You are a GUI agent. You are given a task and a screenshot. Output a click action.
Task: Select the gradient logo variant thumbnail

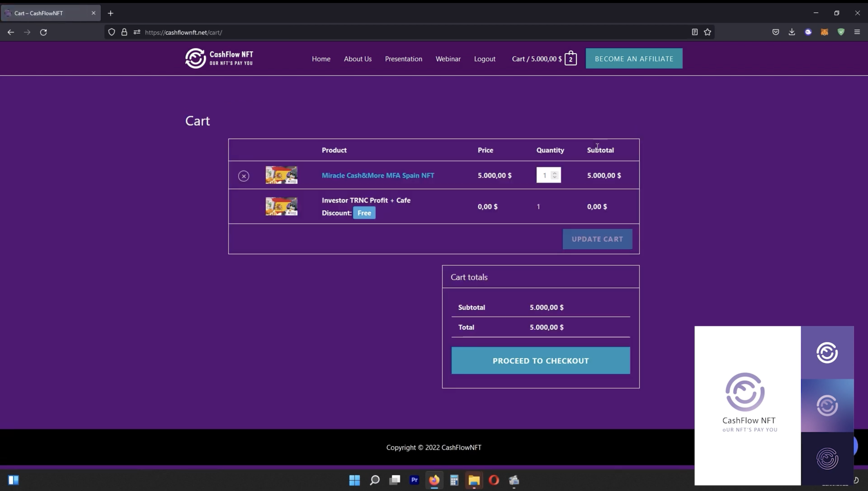[827, 405]
